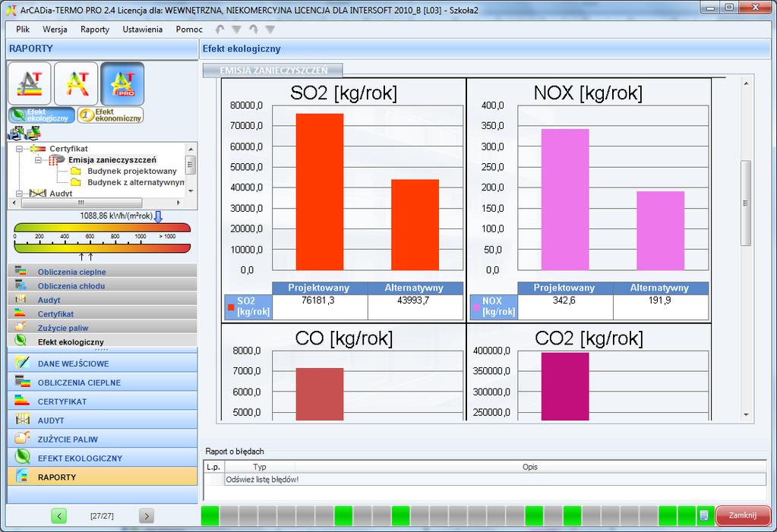Click the Efekt ekologiczny leaf section icon
The image size is (777, 532).
coord(21,340)
